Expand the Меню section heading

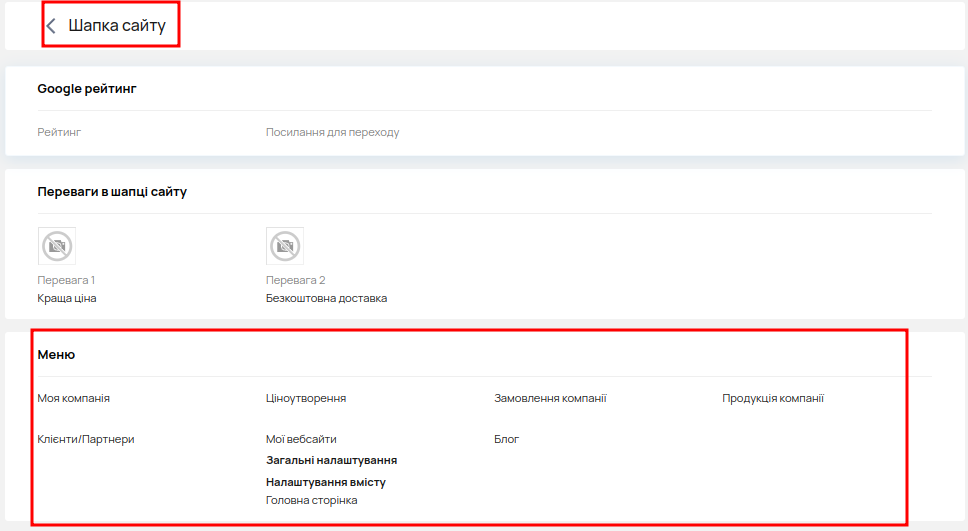pyautogui.click(x=56, y=355)
